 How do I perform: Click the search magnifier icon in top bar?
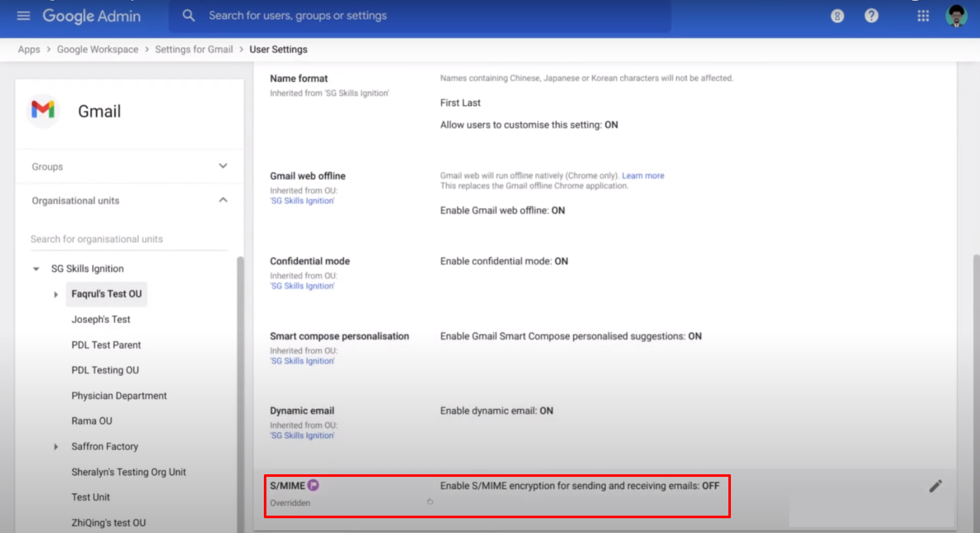click(189, 15)
